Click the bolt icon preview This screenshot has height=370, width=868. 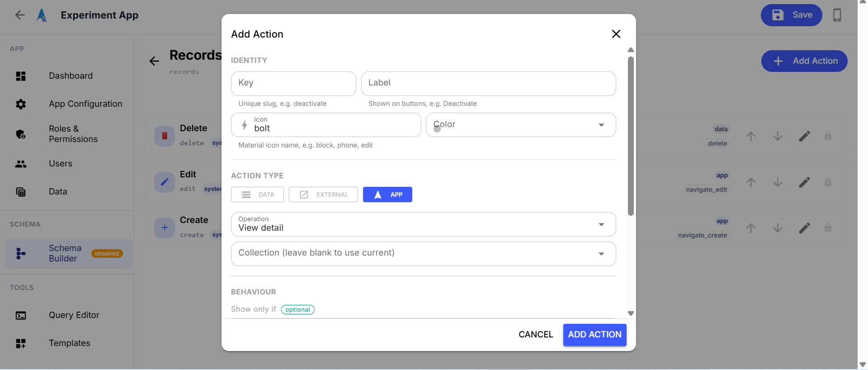[x=245, y=125]
